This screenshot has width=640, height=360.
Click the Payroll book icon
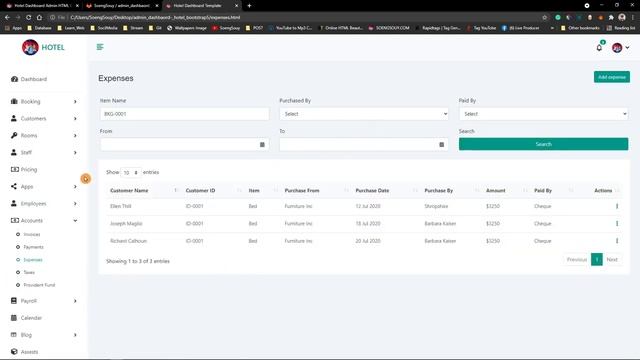14,301
